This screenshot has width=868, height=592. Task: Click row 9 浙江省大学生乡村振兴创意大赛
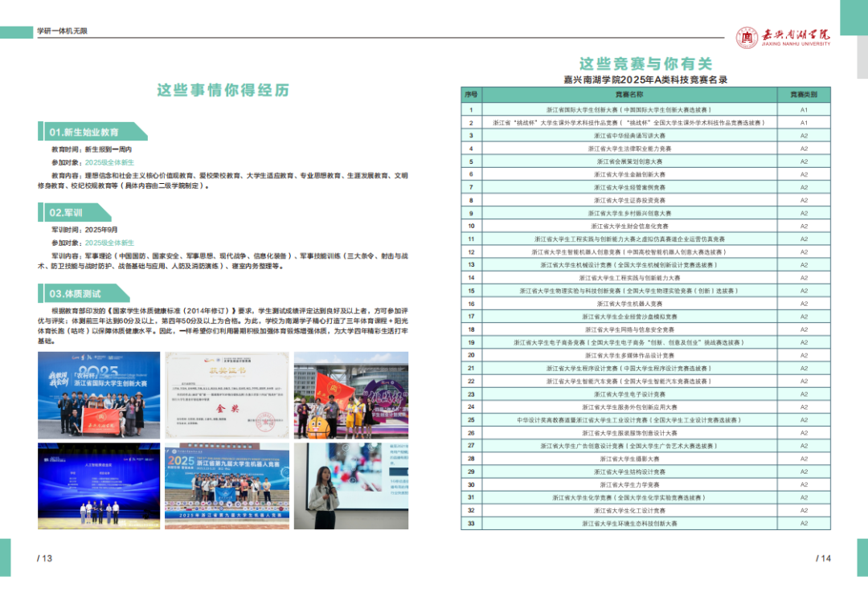click(645, 213)
